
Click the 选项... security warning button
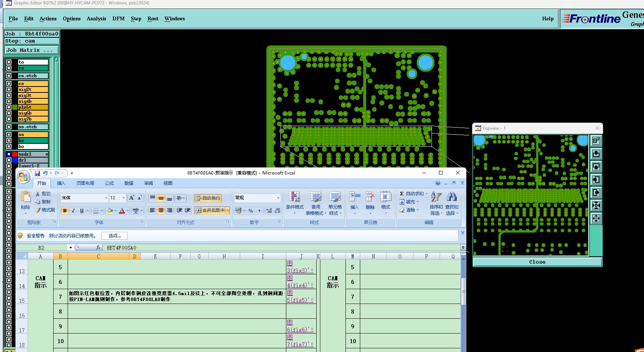[115, 236]
